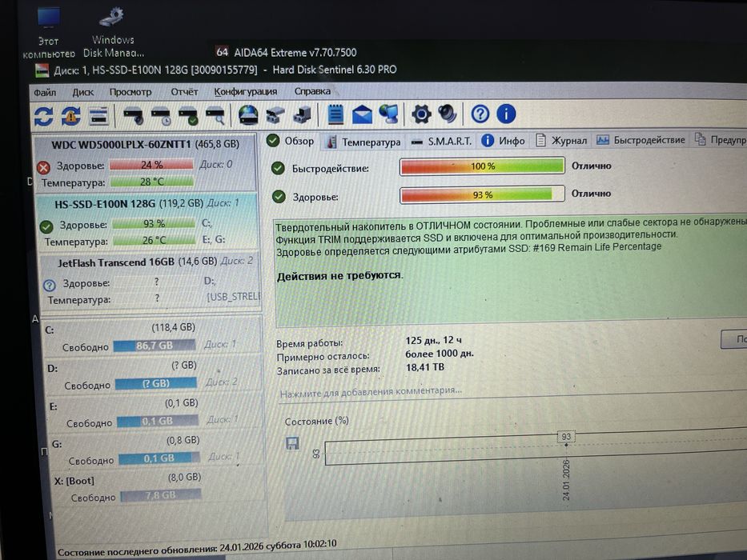Click the partially visible button right of Время работы
The width and height of the screenshot is (747, 560).
click(733, 339)
